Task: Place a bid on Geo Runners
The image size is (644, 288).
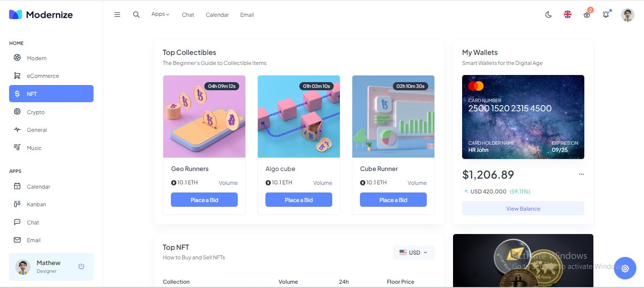Action: point(204,200)
